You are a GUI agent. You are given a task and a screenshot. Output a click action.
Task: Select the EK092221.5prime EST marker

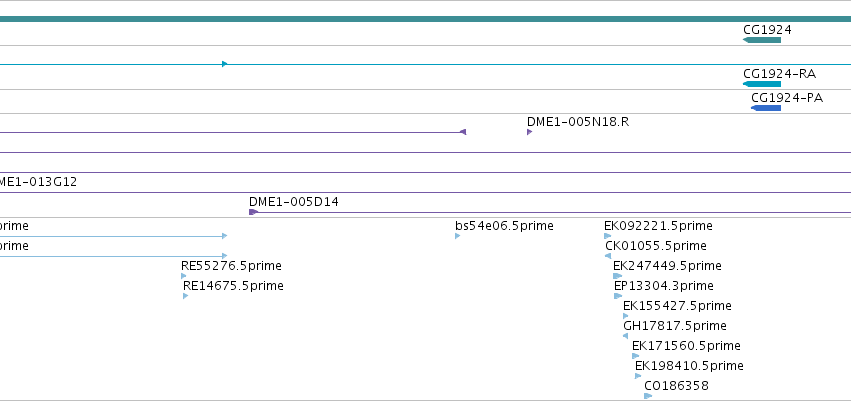click(x=607, y=236)
